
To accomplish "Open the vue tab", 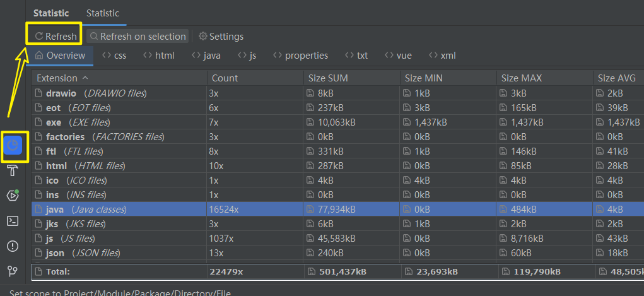I will coord(397,56).
